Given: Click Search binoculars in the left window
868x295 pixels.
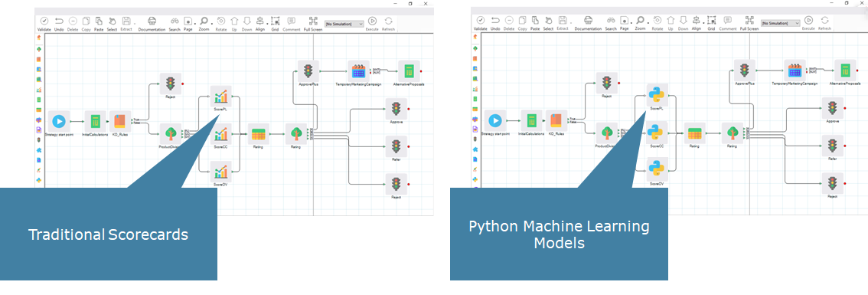Looking at the screenshot, I should [175, 23].
